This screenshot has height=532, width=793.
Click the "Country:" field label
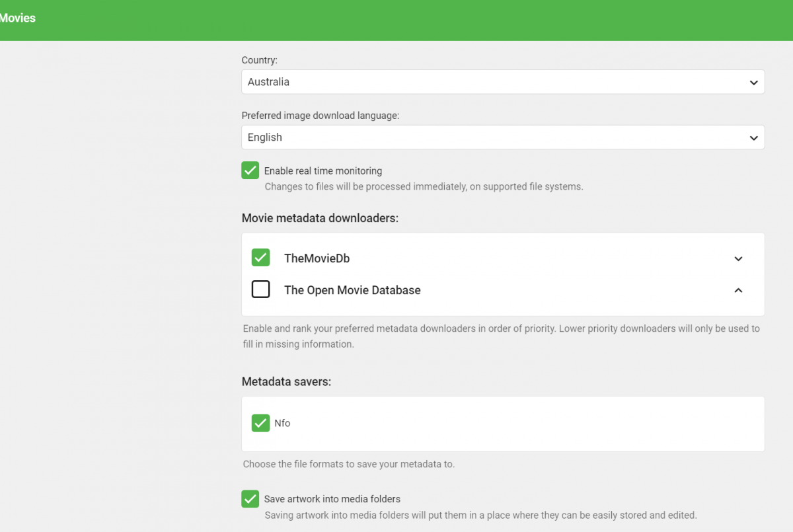259,60
